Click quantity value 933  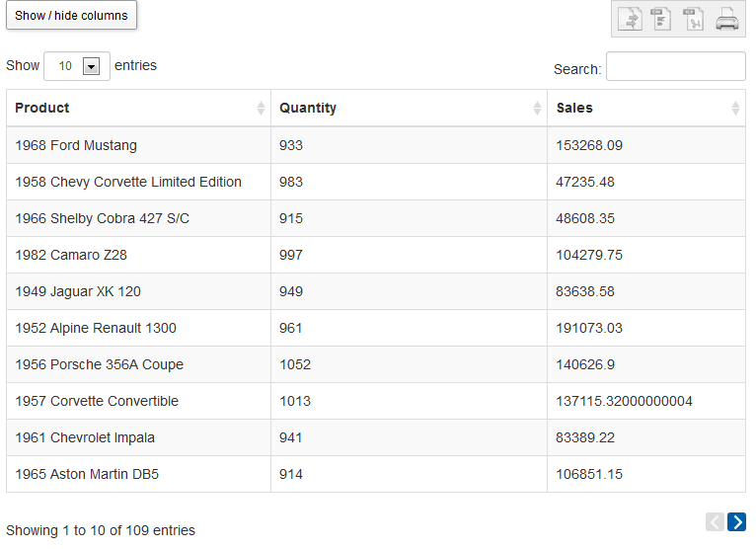click(291, 145)
